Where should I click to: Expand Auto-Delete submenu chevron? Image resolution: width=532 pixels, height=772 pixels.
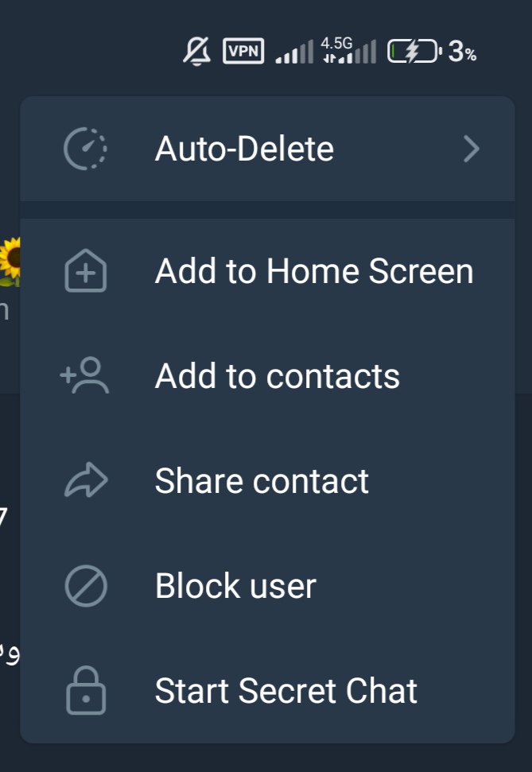pos(472,149)
